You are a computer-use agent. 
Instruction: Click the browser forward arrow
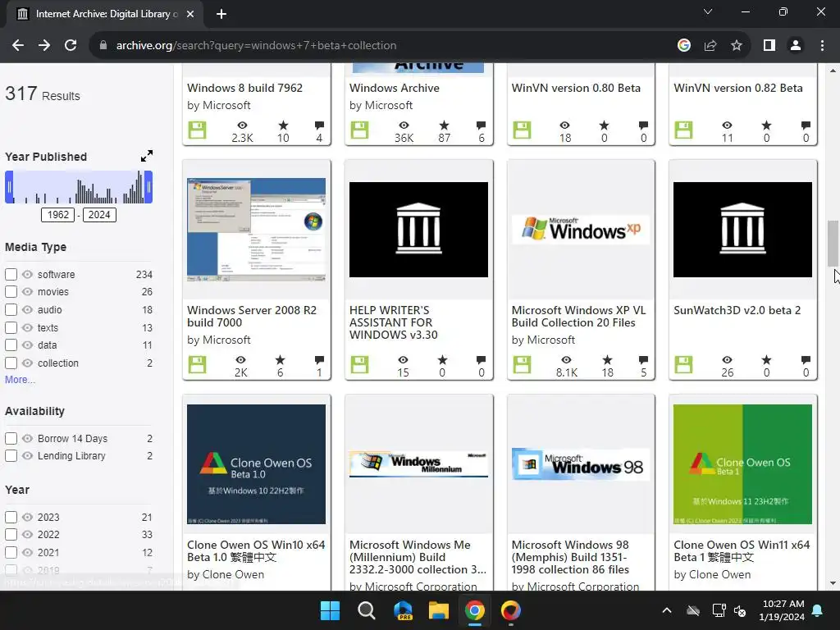coord(44,46)
